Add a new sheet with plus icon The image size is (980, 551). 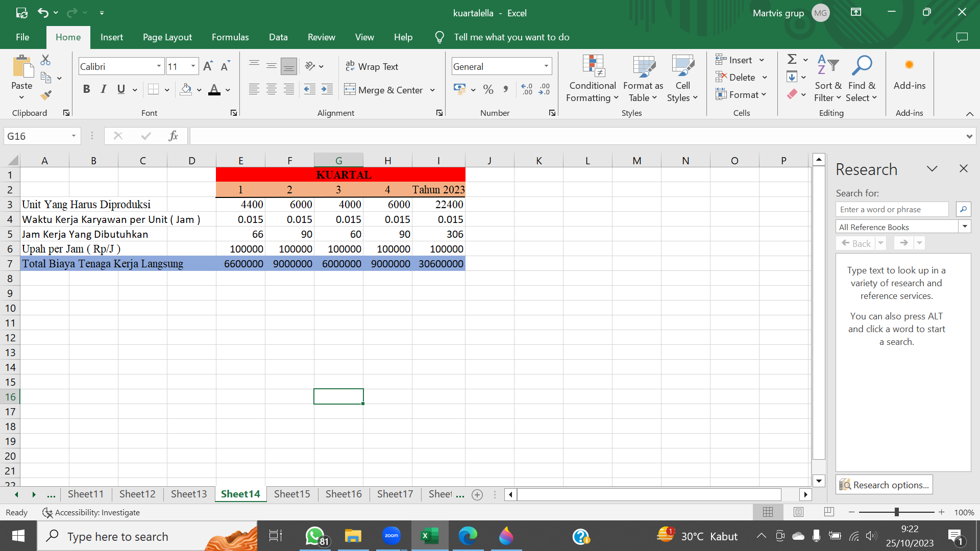point(477,494)
